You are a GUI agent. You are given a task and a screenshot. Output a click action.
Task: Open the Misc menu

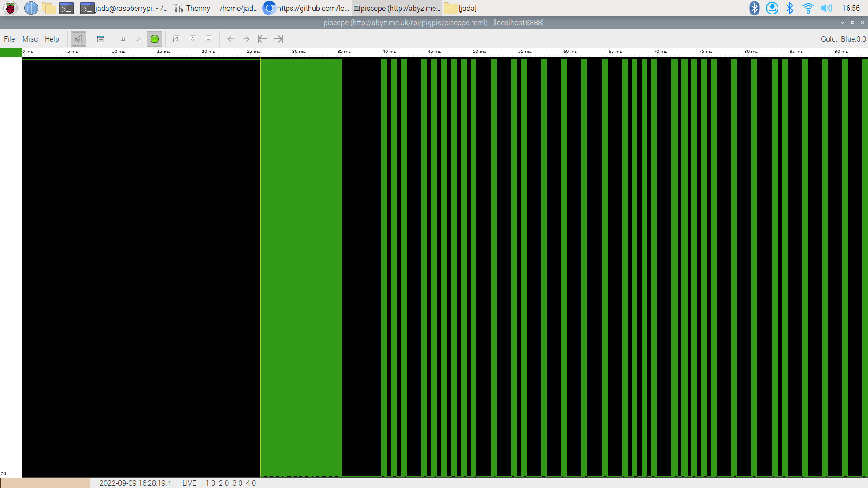(x=30, y=39)
